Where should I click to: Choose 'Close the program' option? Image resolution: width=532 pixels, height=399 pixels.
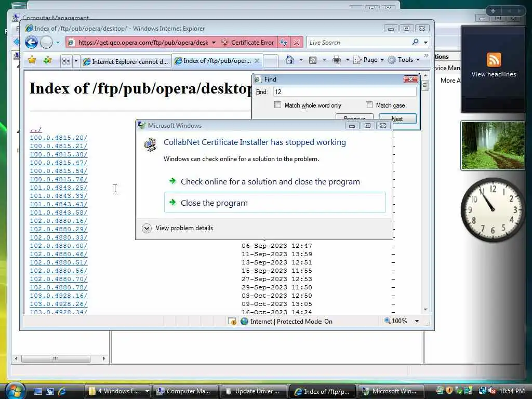coord(275,203)
